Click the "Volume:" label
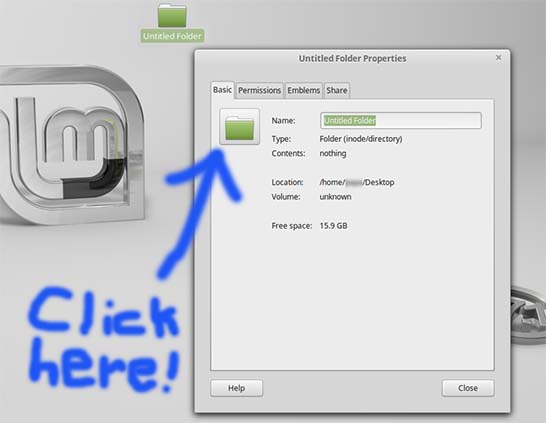 coord(286,197)
